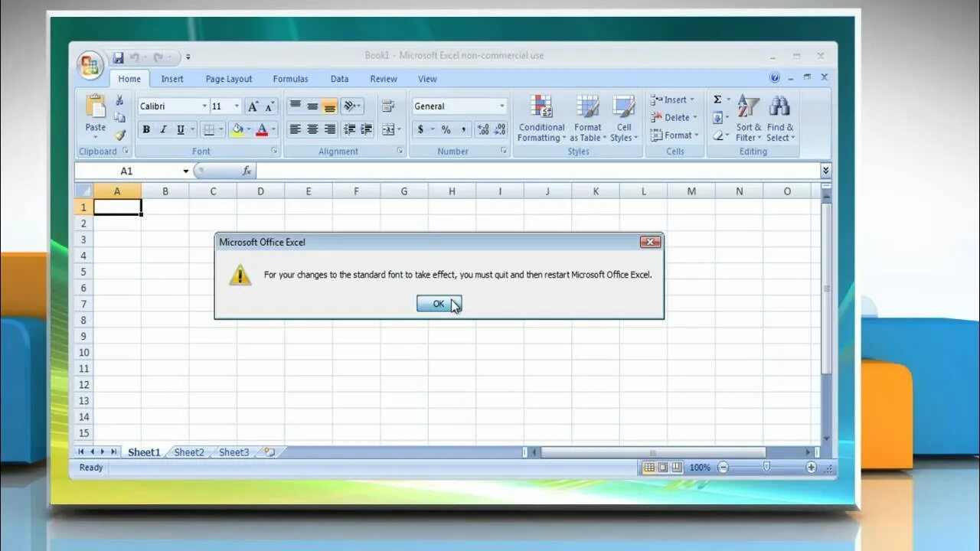Viewport: 980px width, 551px height.
Task: Click Format in the Cells group
Action: [675, 135]
